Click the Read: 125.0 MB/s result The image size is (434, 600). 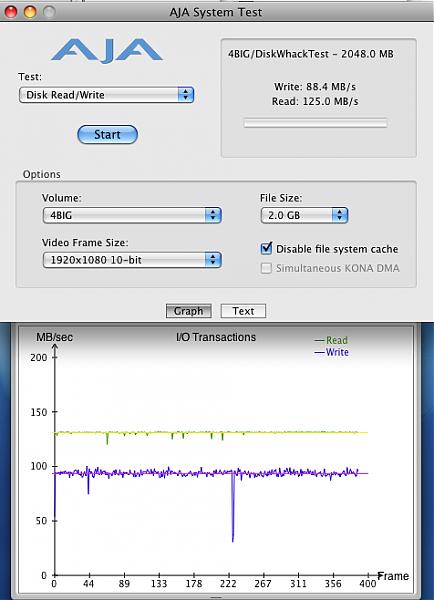[315, 101]
